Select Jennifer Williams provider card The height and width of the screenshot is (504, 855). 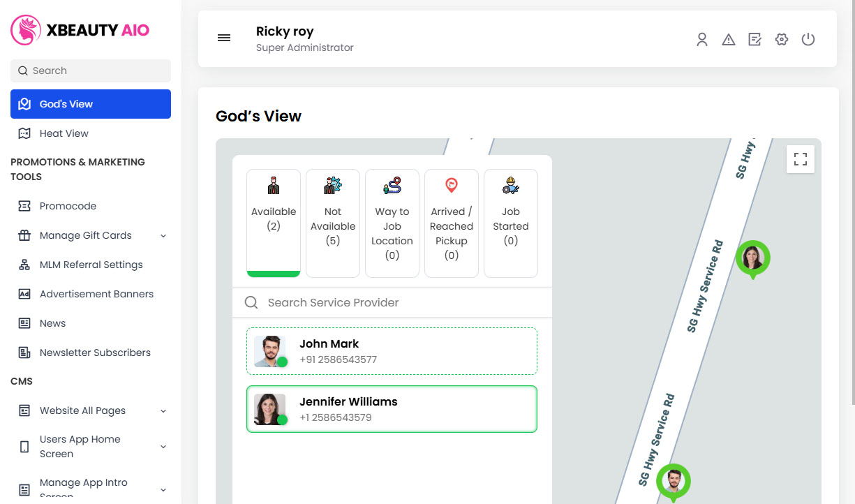coord(392,409)
